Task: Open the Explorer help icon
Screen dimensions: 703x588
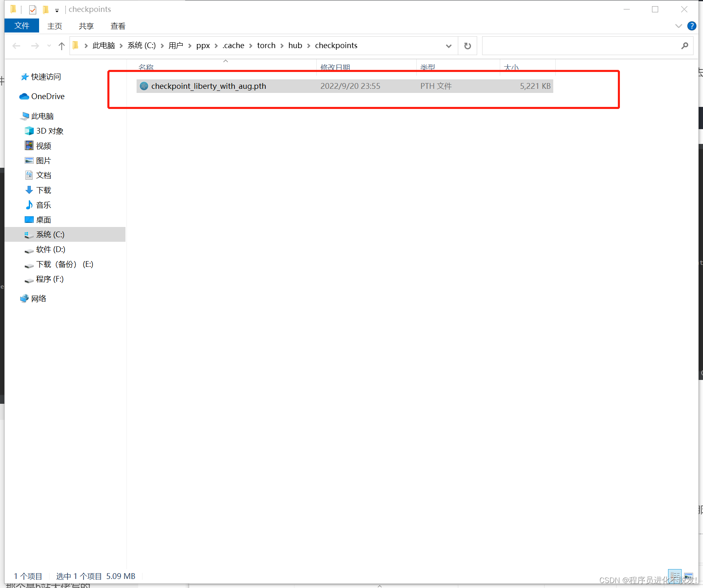Action: tap(692, 26)
